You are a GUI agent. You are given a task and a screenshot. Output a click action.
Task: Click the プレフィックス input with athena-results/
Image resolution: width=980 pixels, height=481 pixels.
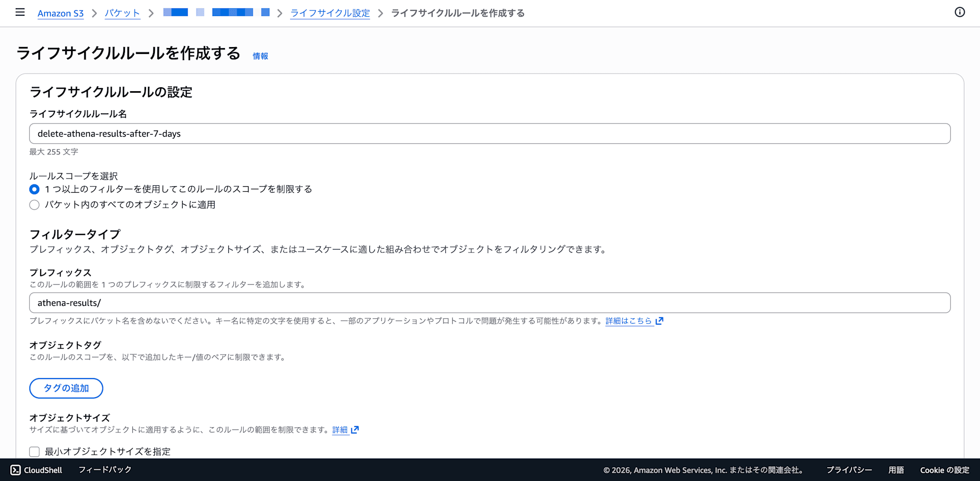coord(490,303)
